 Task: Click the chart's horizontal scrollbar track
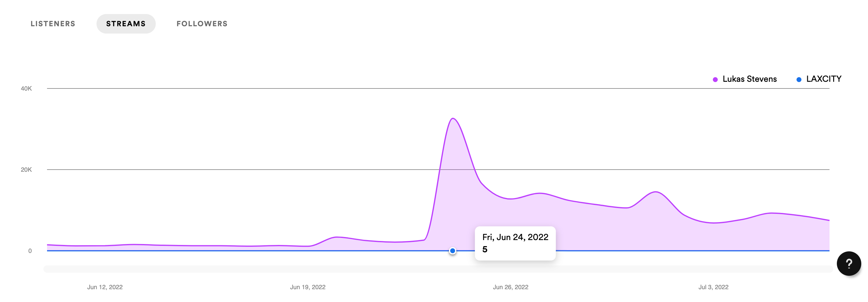[438, 269]
